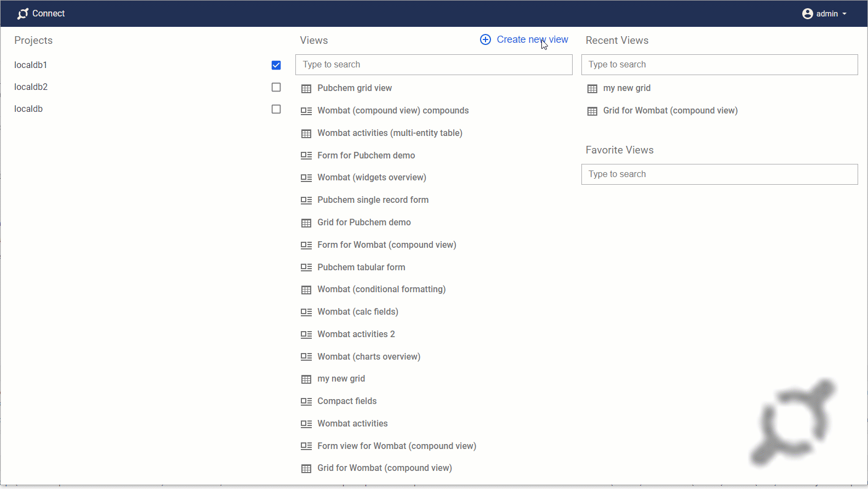Image resolution: width=868 pixels, height=489 pixels.
Task: Click the Connect logo icon
Action: pyautogui.click(x=22, y=14)
